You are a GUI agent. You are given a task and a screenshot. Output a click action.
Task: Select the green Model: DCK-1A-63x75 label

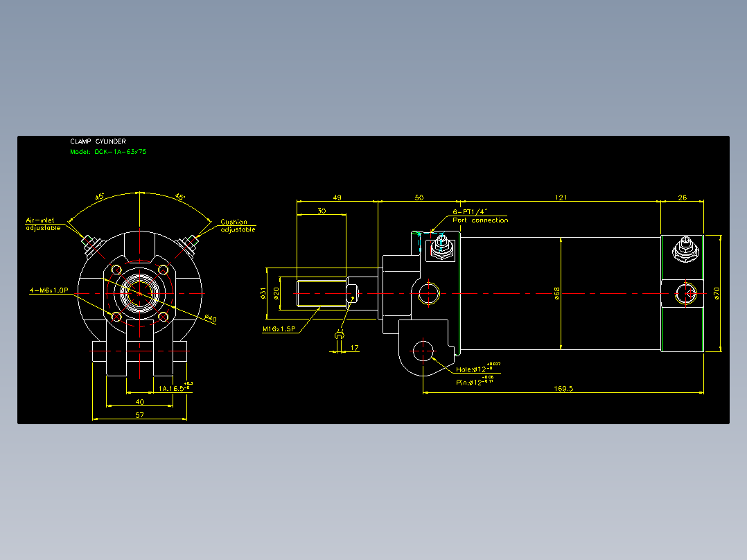tap(108, 152)
